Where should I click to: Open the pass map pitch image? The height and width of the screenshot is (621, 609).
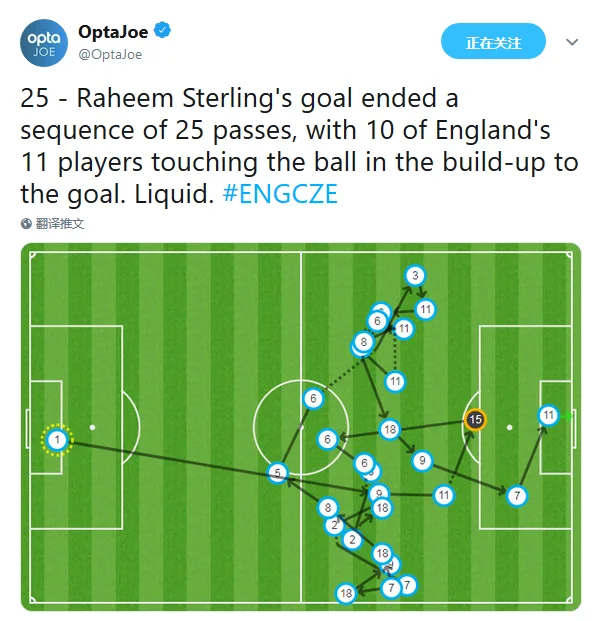tap(301, 427)
